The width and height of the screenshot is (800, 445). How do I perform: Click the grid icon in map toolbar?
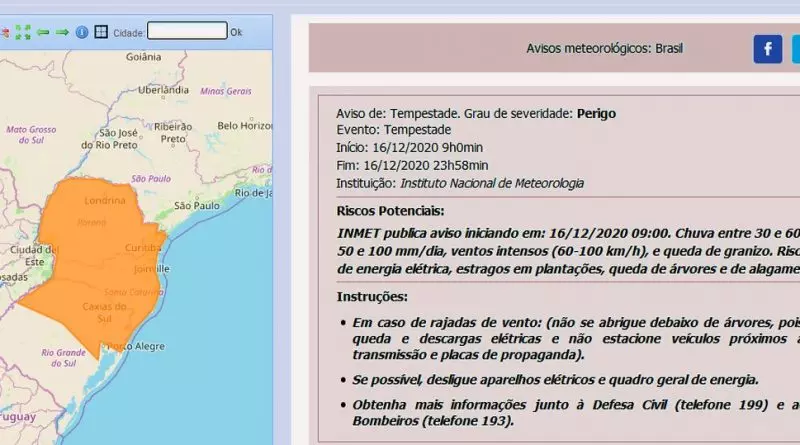tap(101, 32)
